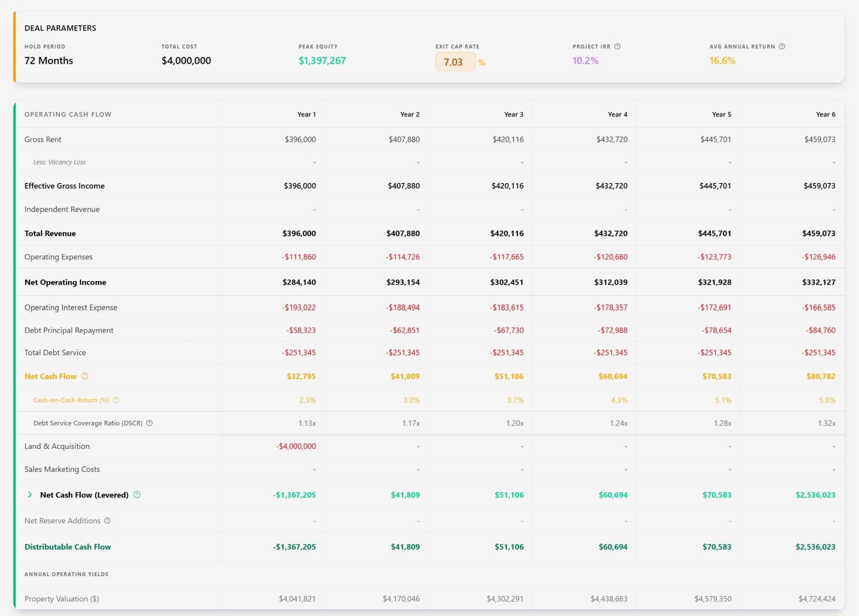The image size is (859, 616).
Task: Select Year 6 Property Valuation $4,724,424
Action: coord(817,599)
